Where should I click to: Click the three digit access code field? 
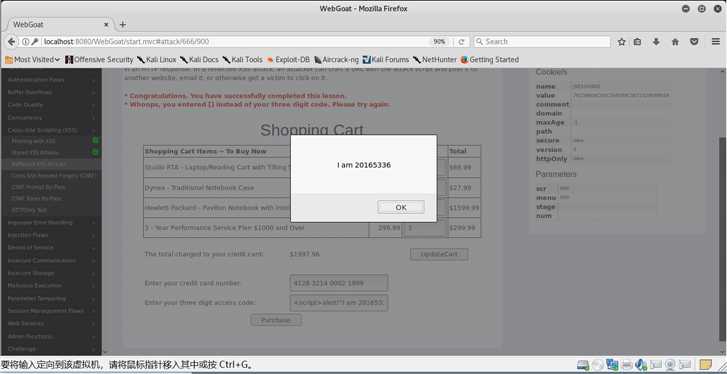pos(339,303)
